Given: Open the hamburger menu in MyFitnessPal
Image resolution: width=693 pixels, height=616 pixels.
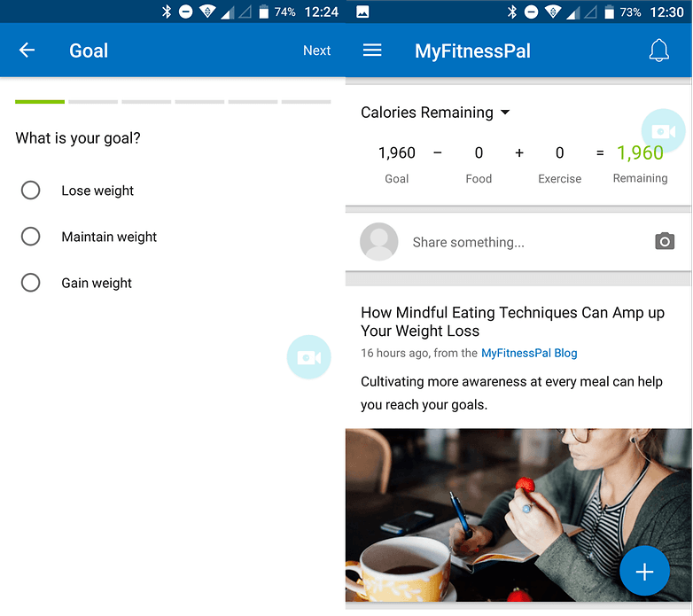Looking at the screenshot, I should click(x=372, y=50).
